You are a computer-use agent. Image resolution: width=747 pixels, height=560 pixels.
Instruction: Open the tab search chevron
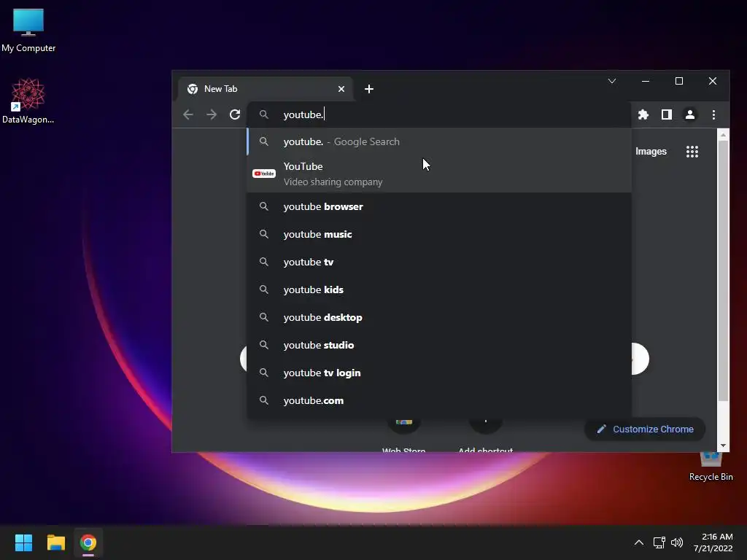(x=612, y=81)
